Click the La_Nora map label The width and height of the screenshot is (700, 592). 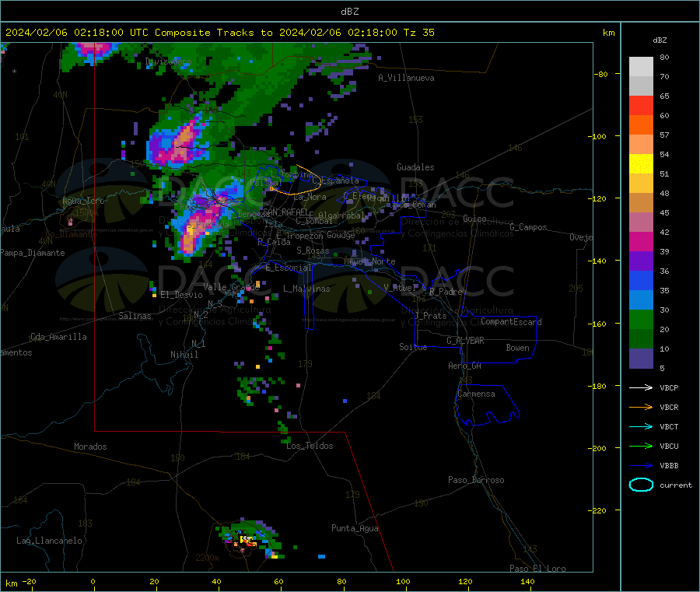310,197
